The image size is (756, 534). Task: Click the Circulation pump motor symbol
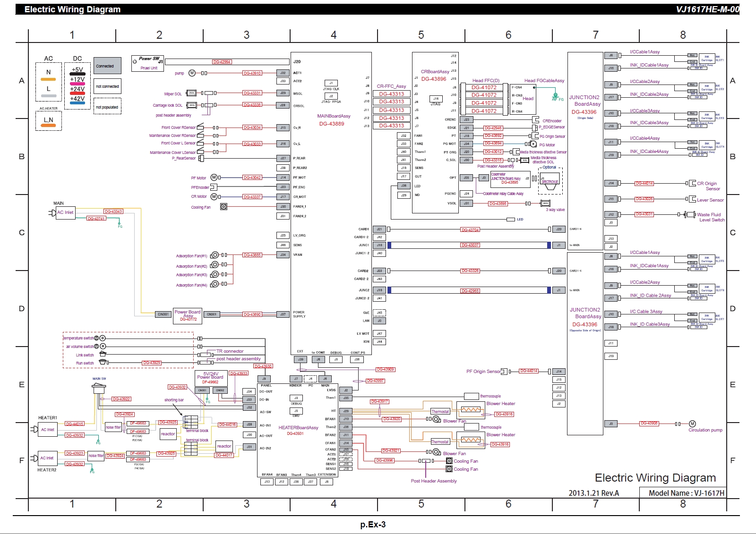[x=692, y=424]
